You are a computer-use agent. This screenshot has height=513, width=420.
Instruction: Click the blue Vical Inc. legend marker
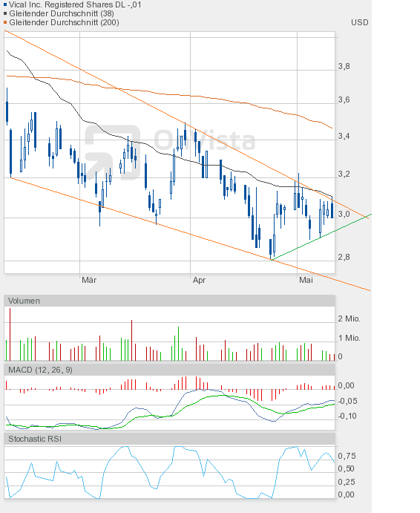click(5, 4)
